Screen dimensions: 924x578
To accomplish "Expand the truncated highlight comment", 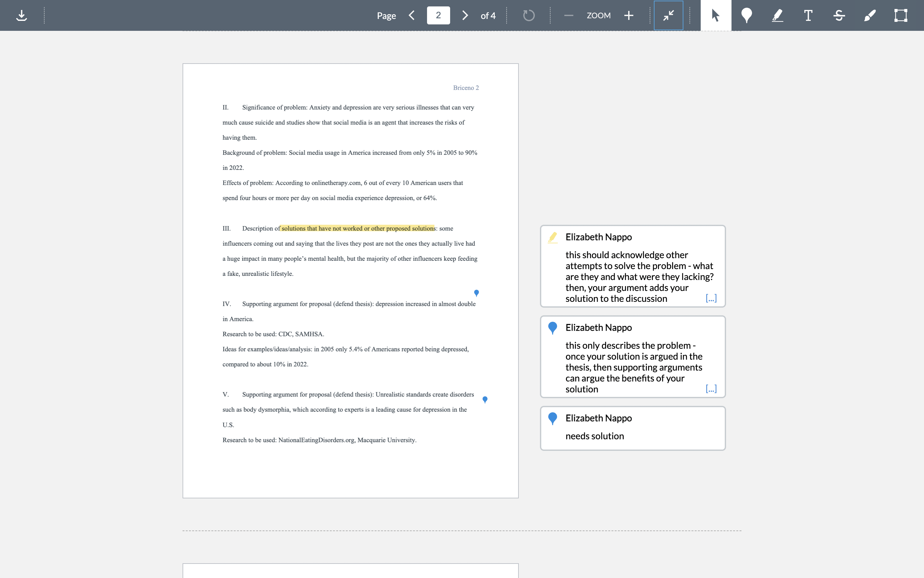I will [x=711, y=298].
